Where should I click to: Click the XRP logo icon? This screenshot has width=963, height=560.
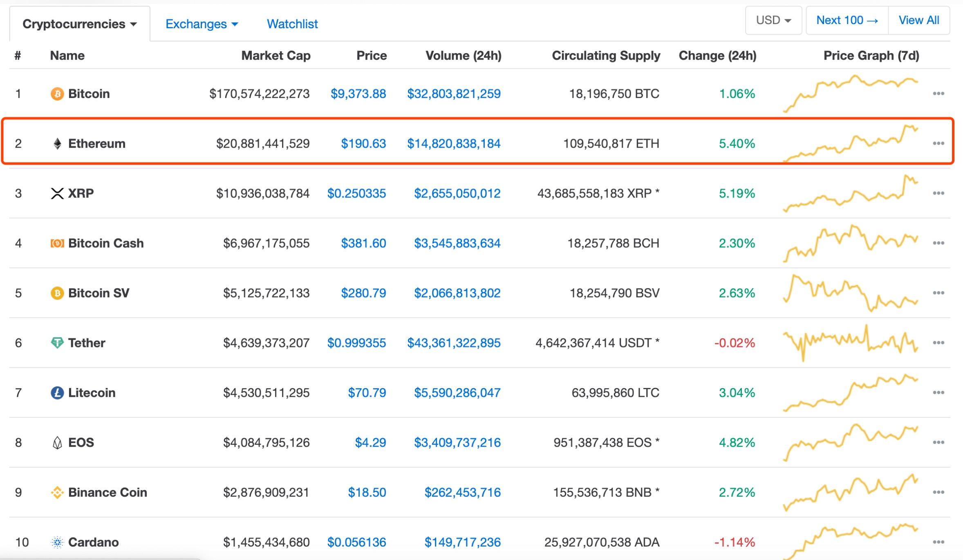(x=57, y=193)
